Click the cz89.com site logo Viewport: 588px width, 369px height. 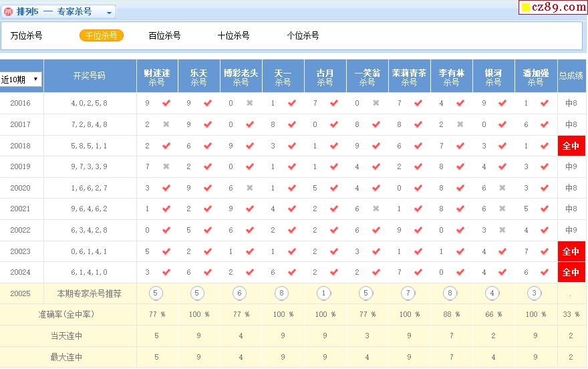pyautogui.click(x=552, y=7)
